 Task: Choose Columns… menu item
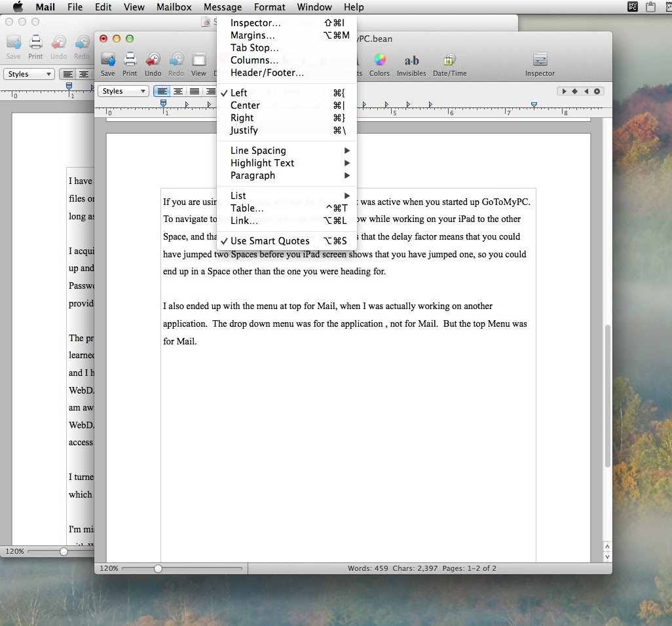(x=287, y=60)
